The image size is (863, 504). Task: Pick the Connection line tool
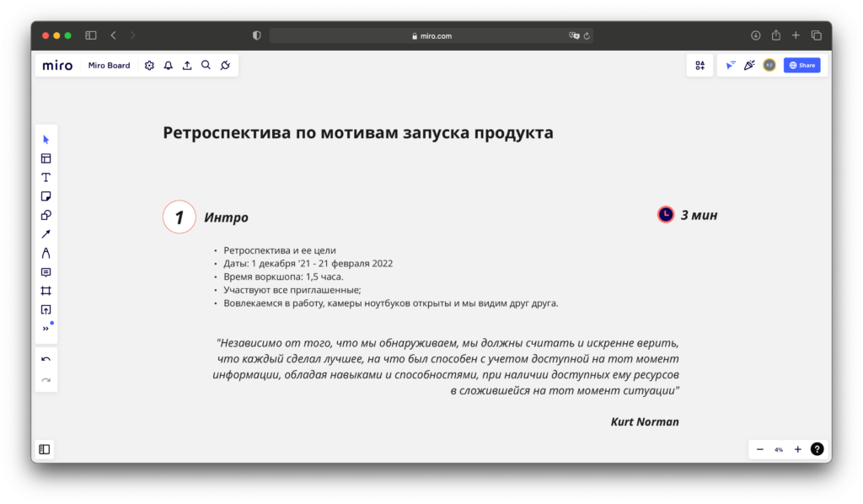click(46, 233)
